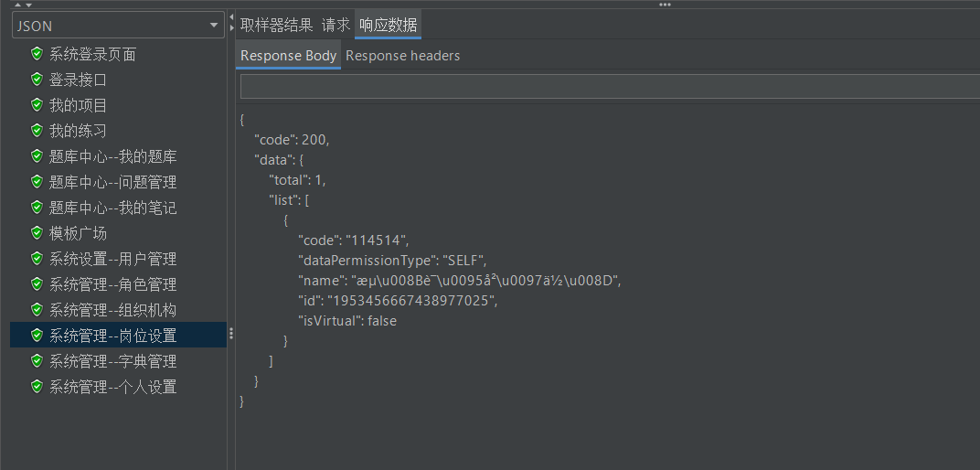Click status icon of 系统管理--角色管理
The width and height of the screenshot is (980, 470).
point(37,284)
